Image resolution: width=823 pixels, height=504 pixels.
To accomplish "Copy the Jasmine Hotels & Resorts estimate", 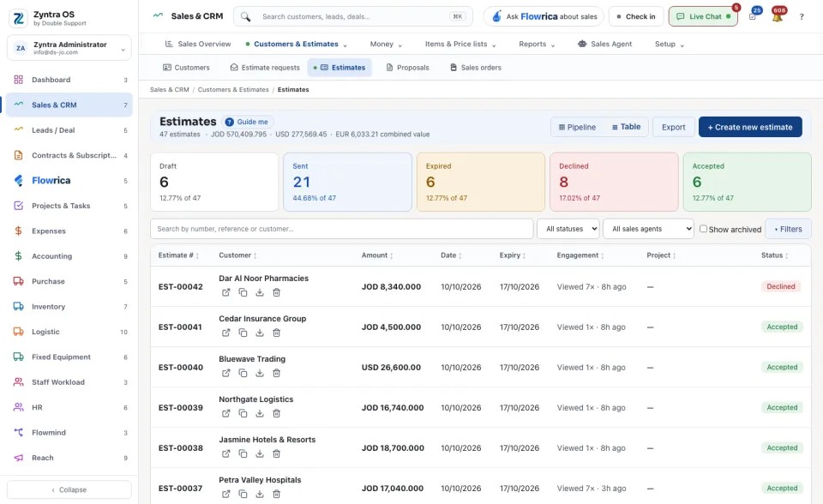I will coord(243,454).
